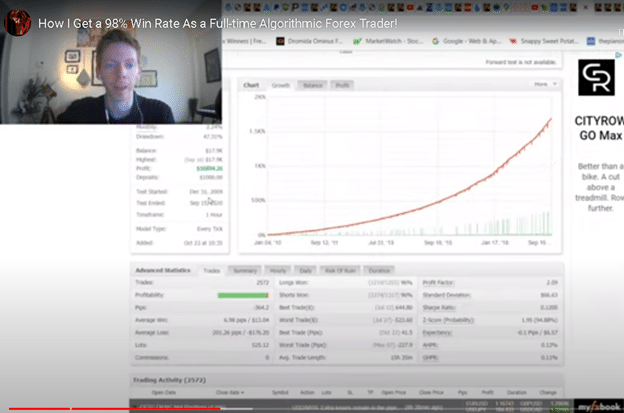Viewport: 624px width, 413px height.
Task: Open the Daily statistics tab
Action: 306,270
